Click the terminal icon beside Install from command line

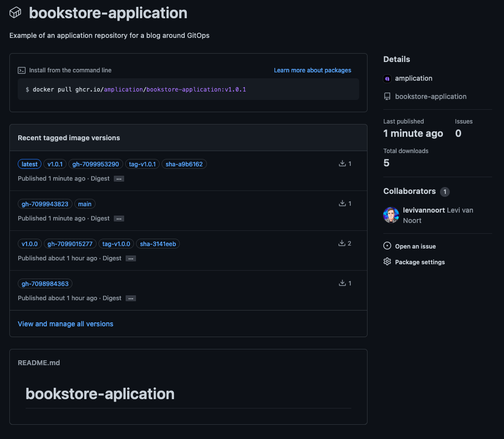[22, 70]
